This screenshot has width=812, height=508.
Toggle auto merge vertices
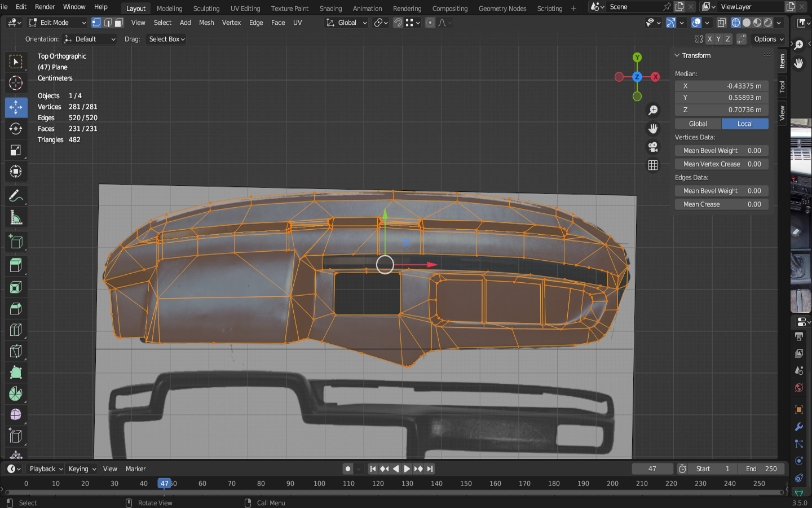pos(742,39)
